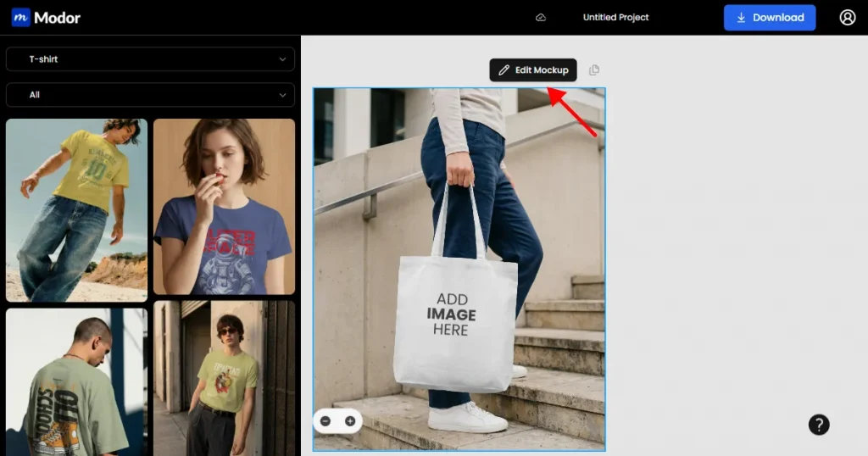The image size is (868, 456).
Task: Open the user profile account icon
Action: (x=847, y=18)
